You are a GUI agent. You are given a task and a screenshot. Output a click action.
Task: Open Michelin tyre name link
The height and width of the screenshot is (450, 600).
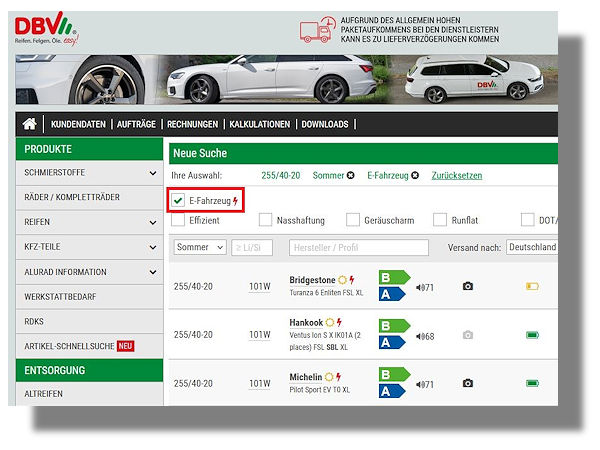tap(306, 377)
